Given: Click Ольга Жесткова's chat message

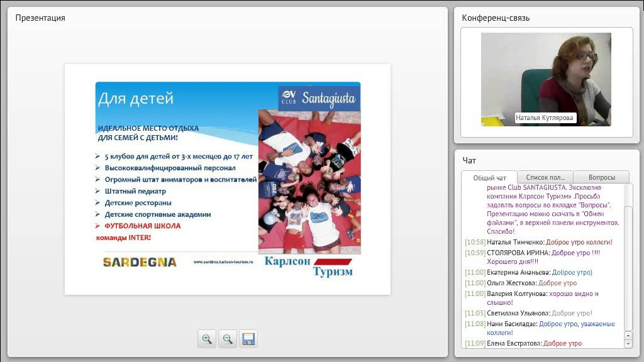Looking at the screenshot, I should 521,283.
